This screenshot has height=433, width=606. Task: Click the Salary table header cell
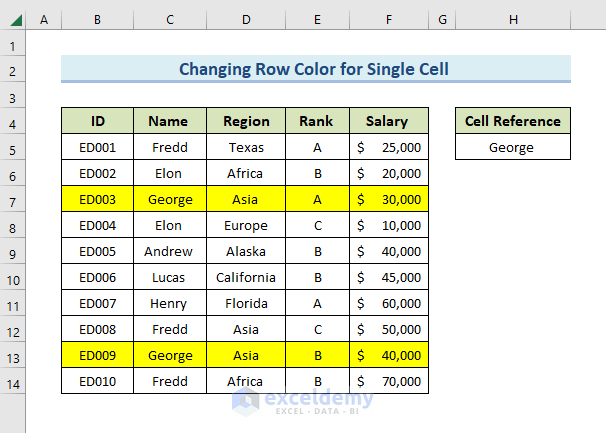pyautogui.click(x=389, y=122)
